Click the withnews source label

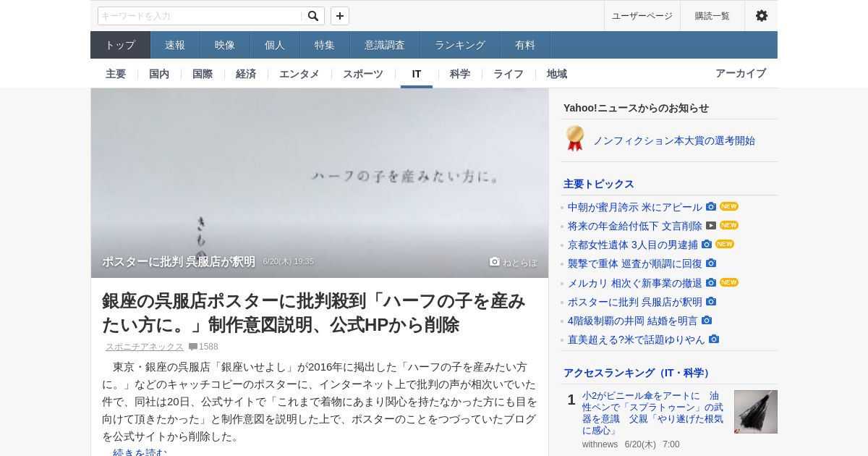tap(600, 444)
